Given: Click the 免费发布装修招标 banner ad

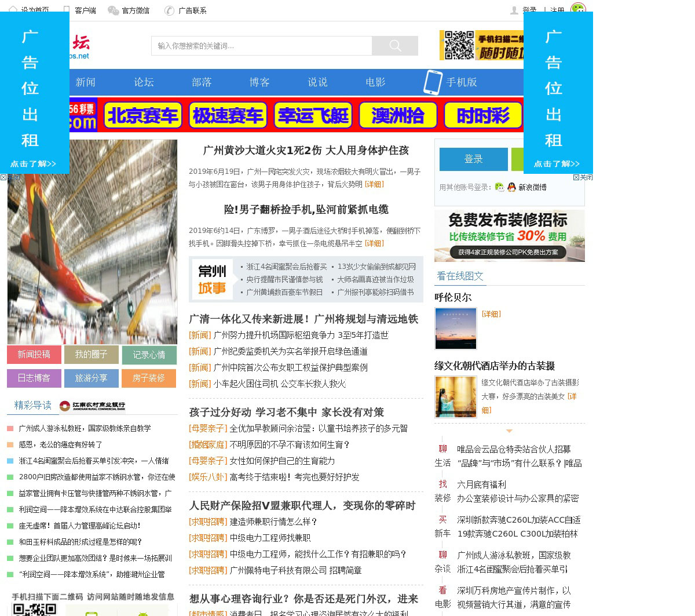Looking at the screenshot, I should click(x=510, y=236).
